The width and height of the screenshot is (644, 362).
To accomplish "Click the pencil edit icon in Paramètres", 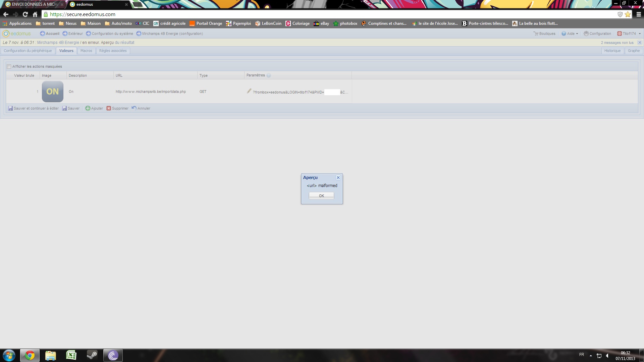I will click(249, 91).
